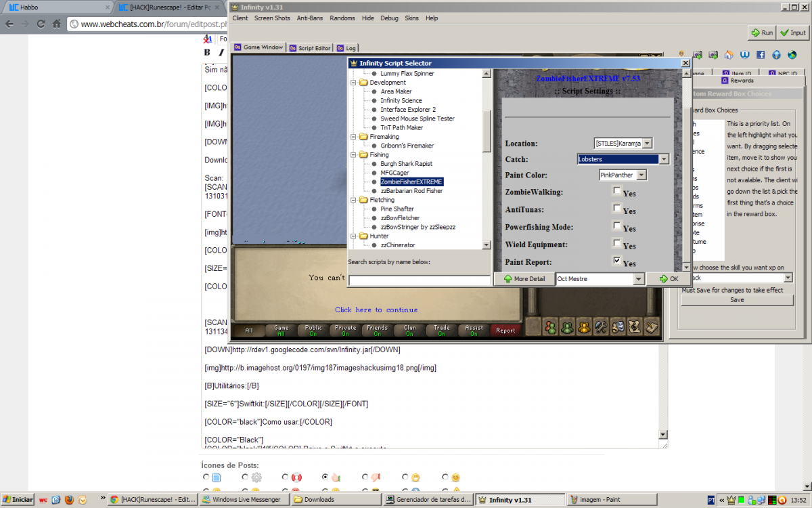Uncheck the Paint Report checkbox

[x=616, y=261]
